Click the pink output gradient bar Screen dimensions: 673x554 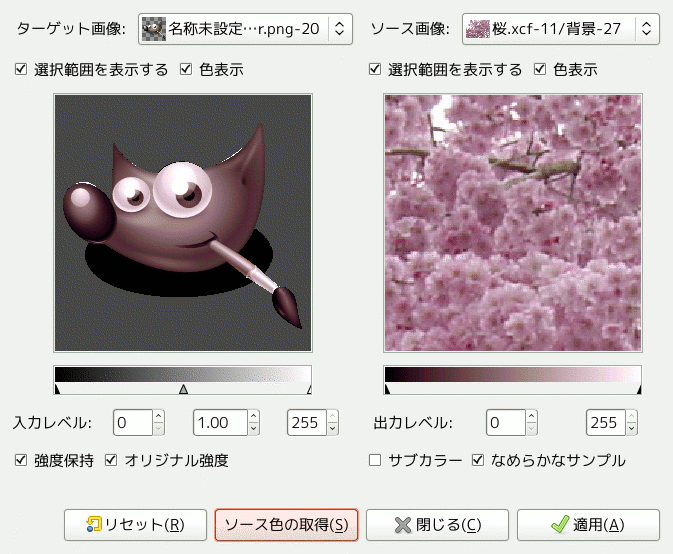coord(513,375)
